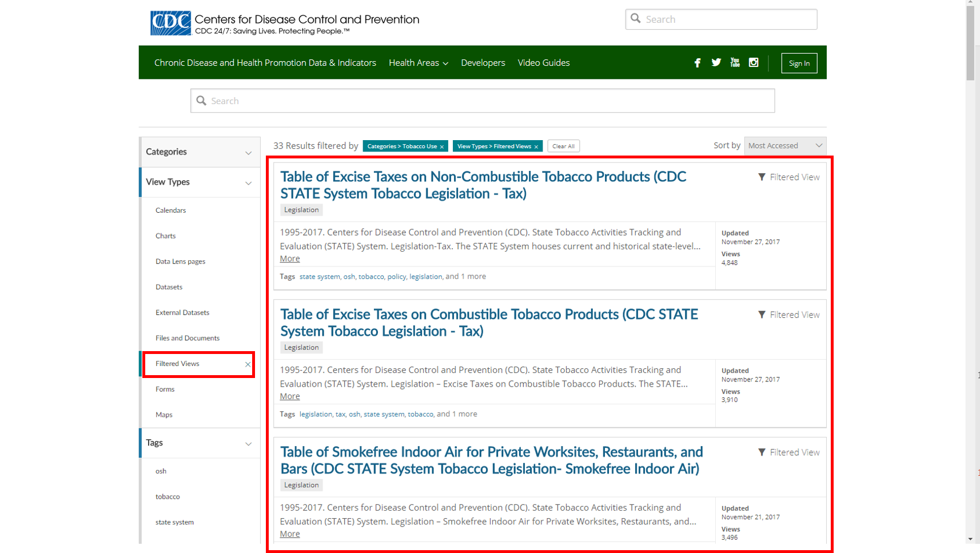980x553 pixels.
Task: Expand More on Smokefree Indoor Air description
Action: [x=290, y=534]
